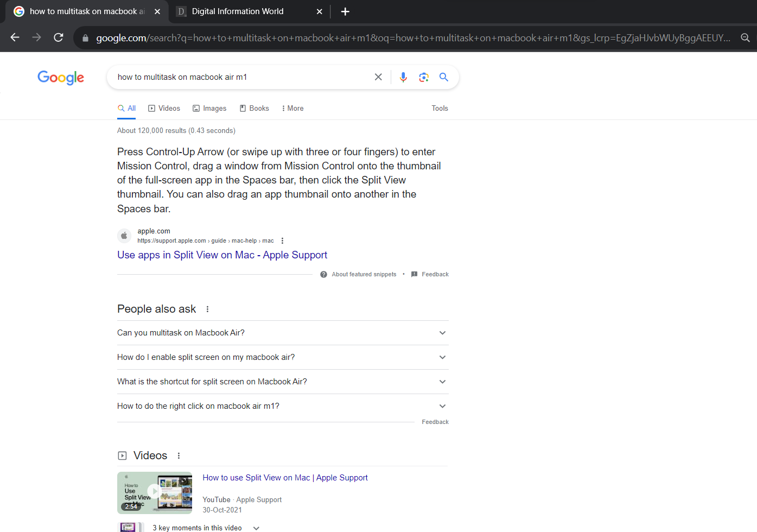
Task: Expand 'Can you multitask on Macbook Air?'
Action: (283, 333)
